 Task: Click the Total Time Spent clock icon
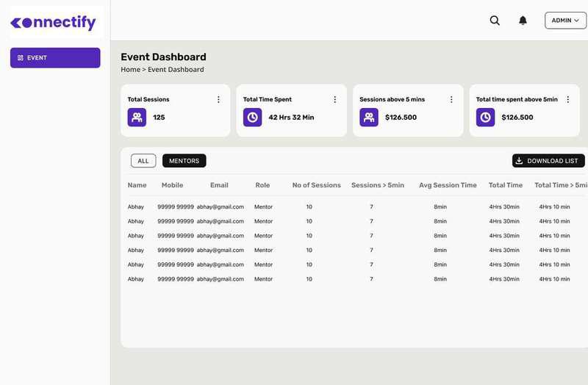pyautogui.click(x=252, y=117)
